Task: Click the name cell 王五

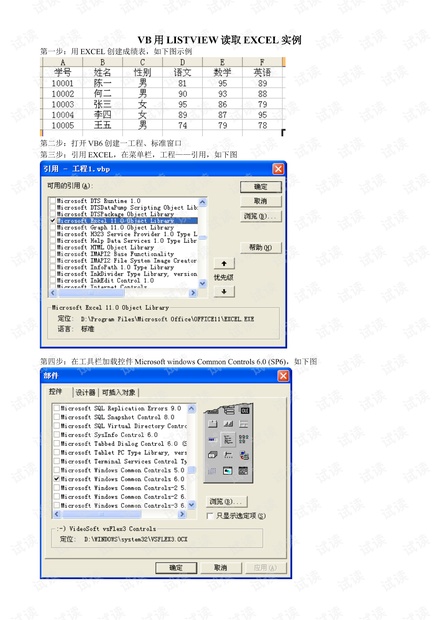Action: pos(102,125)
